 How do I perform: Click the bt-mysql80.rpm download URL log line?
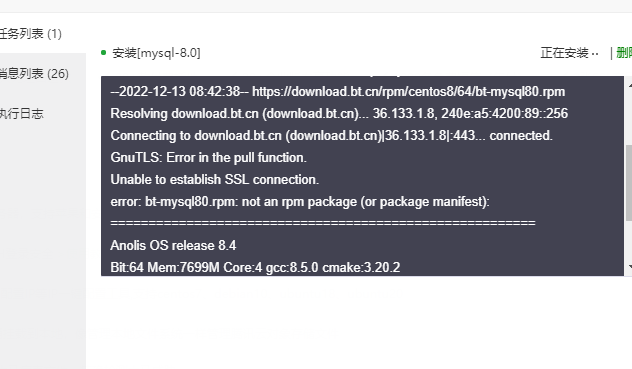(x=338, y=92)
